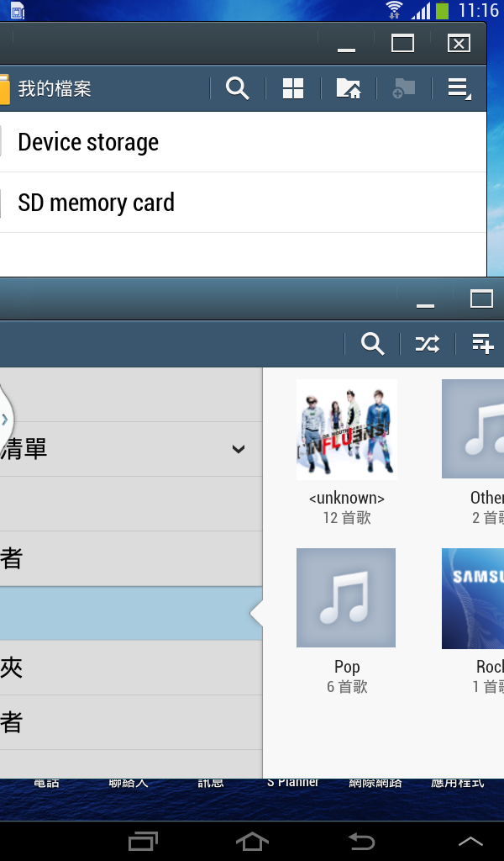The image size is (504, 861).
Task: Go to home folder icon
Action: (x=349, y=87)
